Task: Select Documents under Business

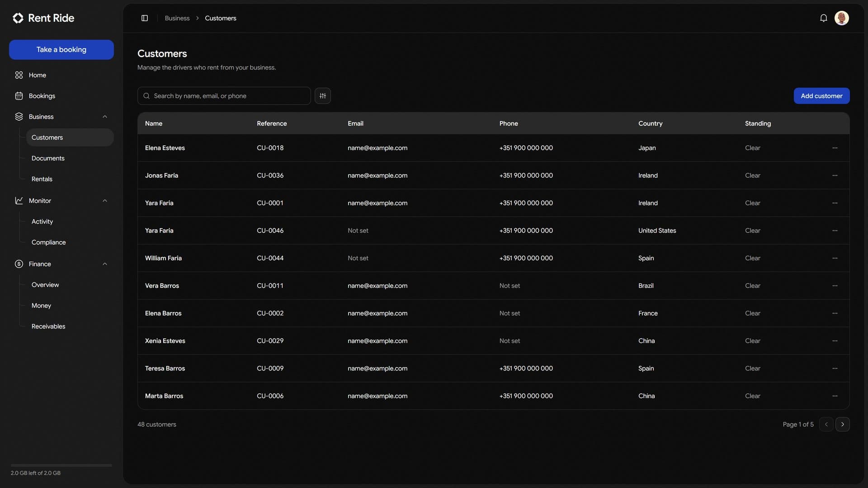Action: click(70, 158)
